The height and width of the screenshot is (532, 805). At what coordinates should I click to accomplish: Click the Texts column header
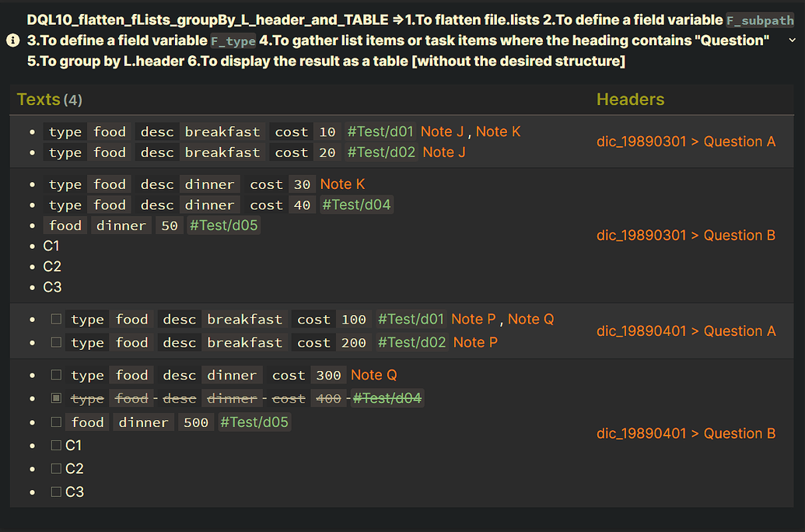point(39,100)
